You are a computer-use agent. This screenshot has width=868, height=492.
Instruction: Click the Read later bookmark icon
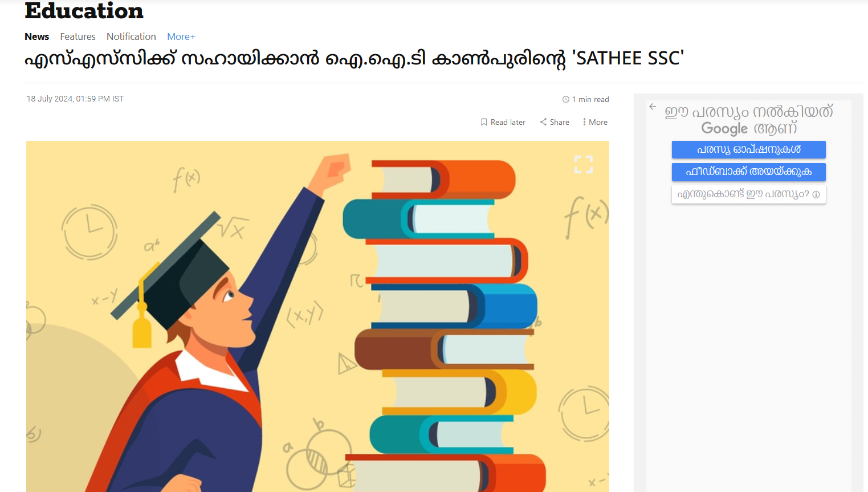click(484, 122)
